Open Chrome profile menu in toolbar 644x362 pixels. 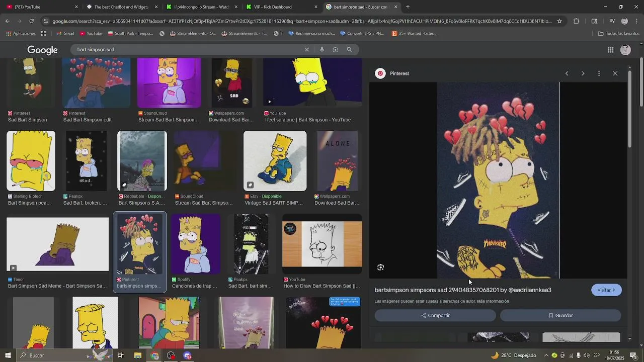(624, 21)
